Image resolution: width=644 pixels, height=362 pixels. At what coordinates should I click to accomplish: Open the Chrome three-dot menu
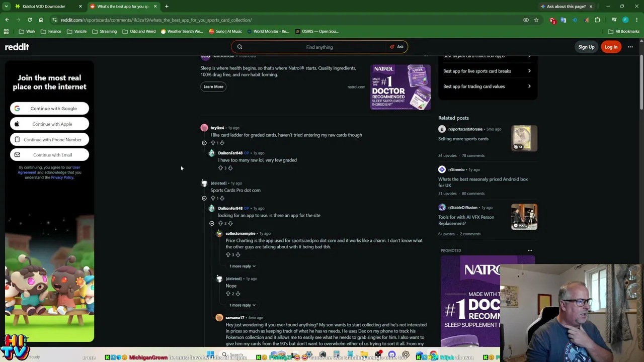point(637,20)
